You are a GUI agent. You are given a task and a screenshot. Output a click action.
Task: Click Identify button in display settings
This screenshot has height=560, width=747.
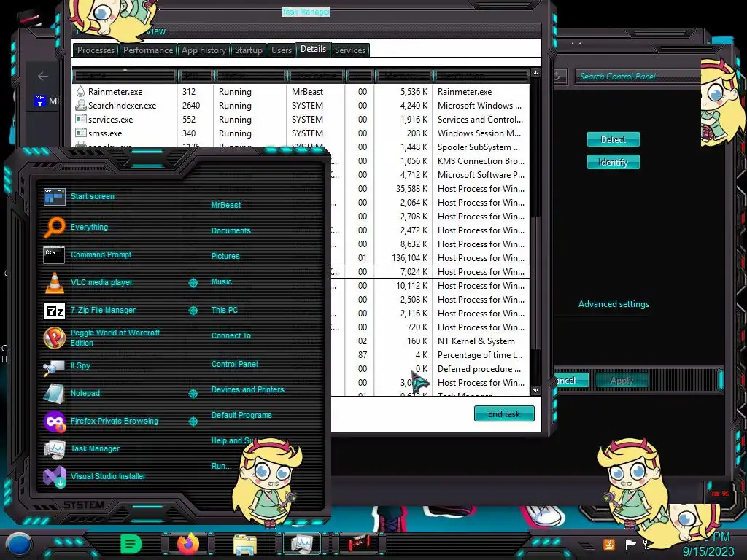tap(613, 163)
